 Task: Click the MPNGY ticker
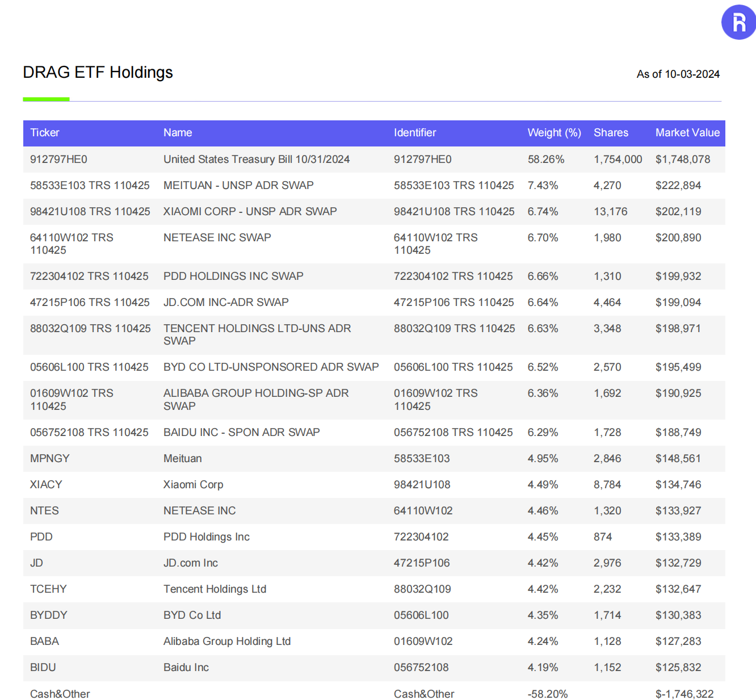tap(50, 459)
